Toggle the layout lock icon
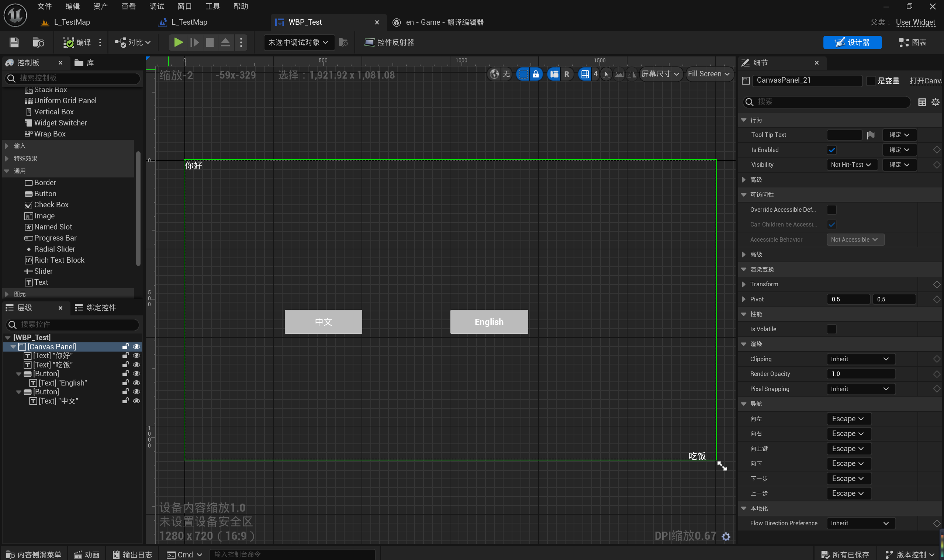 point(535,74)
